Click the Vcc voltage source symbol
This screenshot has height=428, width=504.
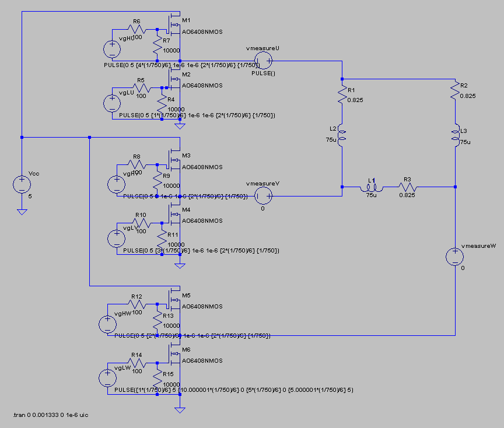click(22, 185)
